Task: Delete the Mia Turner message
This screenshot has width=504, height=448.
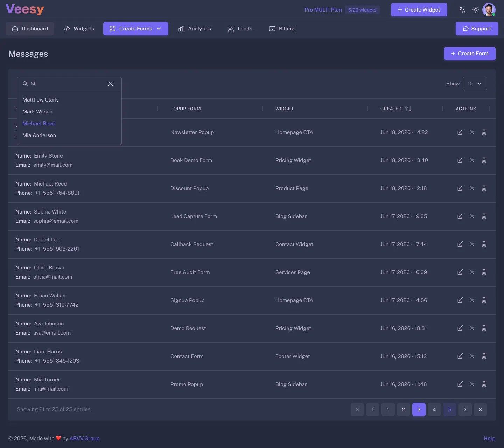Action: [484, 384]
